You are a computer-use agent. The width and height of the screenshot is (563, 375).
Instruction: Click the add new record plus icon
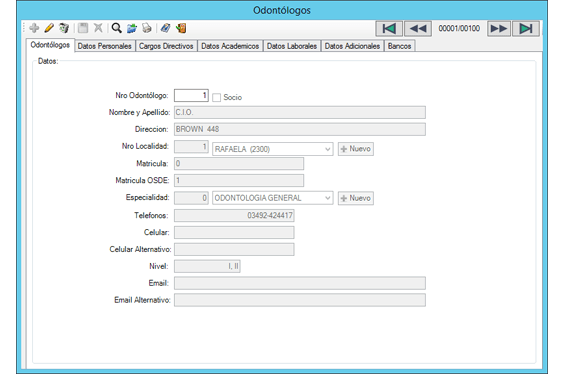pos(34,28)
